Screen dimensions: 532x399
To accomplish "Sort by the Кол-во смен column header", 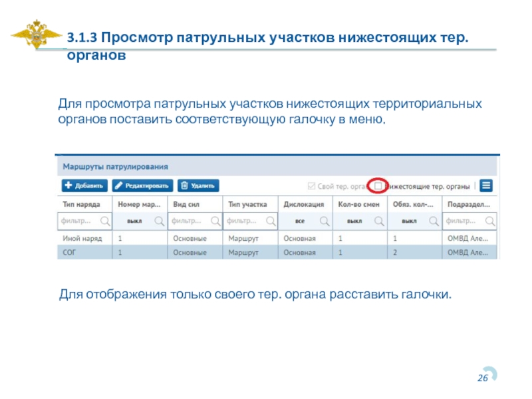I will 358,204.
